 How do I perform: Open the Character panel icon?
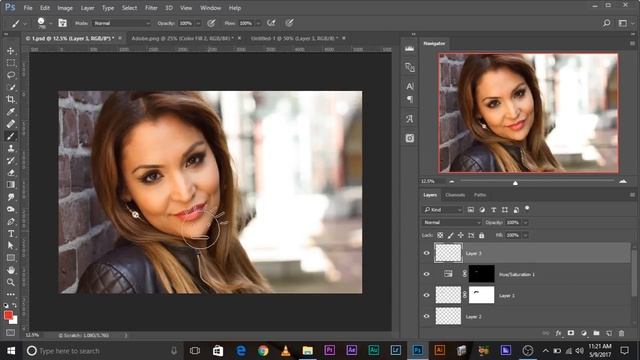click(x=409, y=86)
